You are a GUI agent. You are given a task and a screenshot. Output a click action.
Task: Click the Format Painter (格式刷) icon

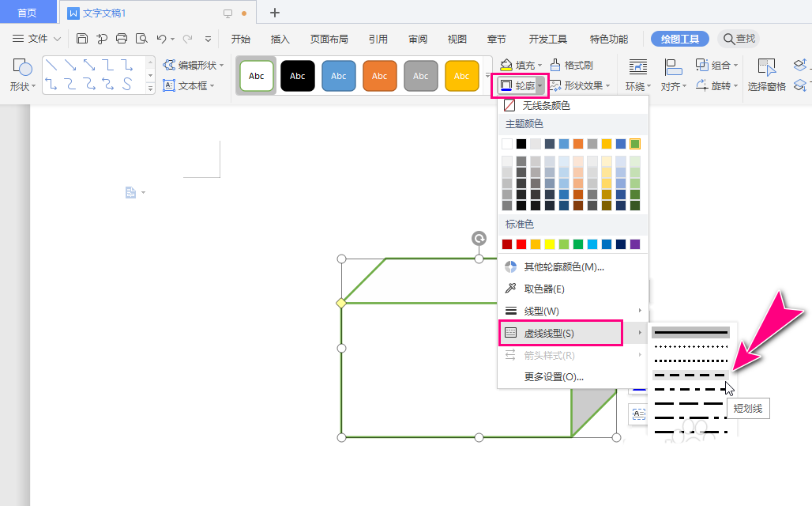(x=556, y=65)
